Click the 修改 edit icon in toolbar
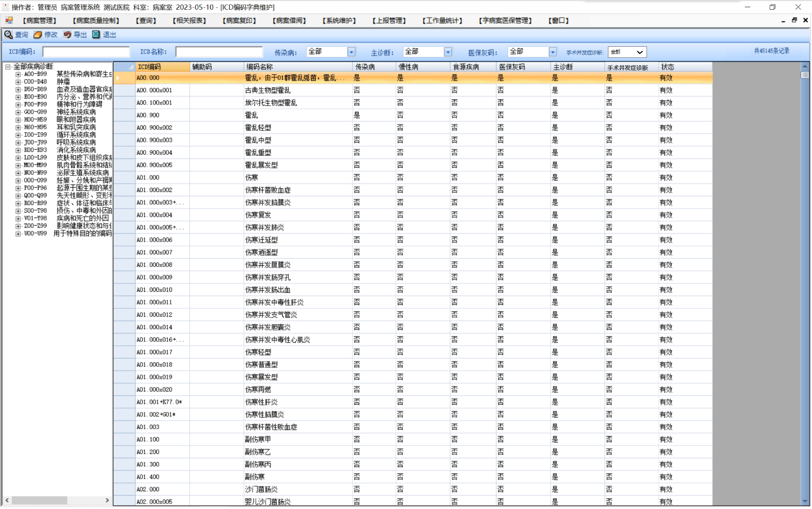 coord(38,35)
